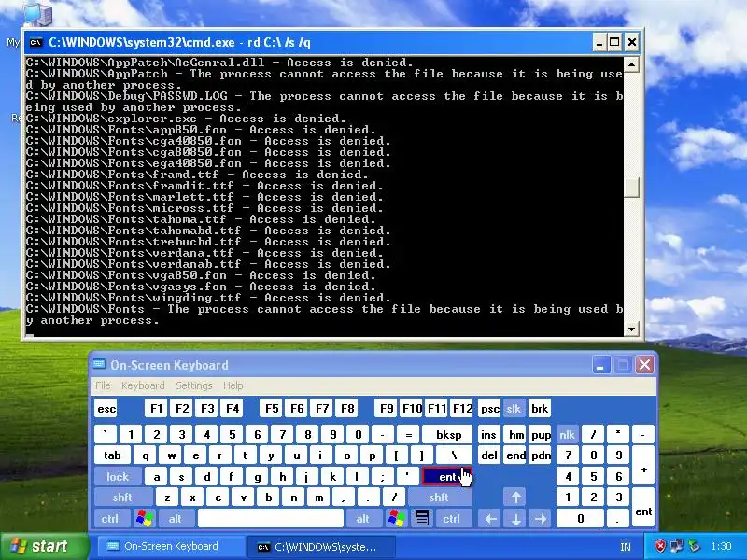Open the Settings menu
This screenshot has width=747, height=560.
194,385
